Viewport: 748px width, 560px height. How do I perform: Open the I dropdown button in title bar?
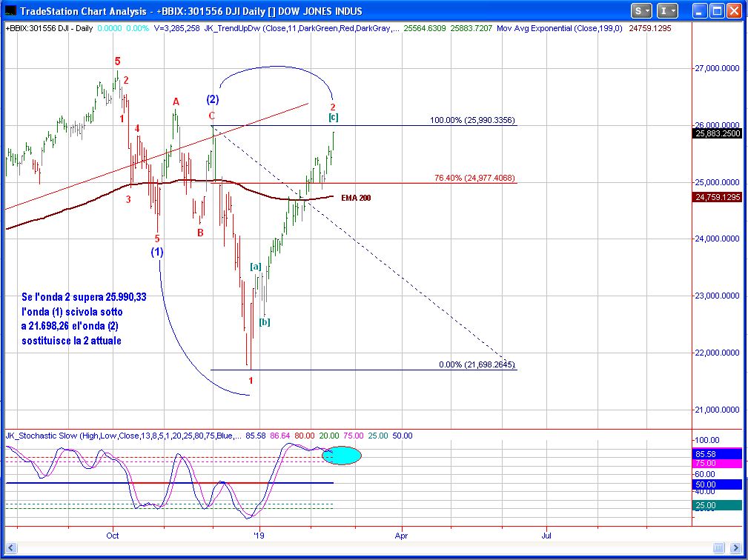(x=668, y=10)
